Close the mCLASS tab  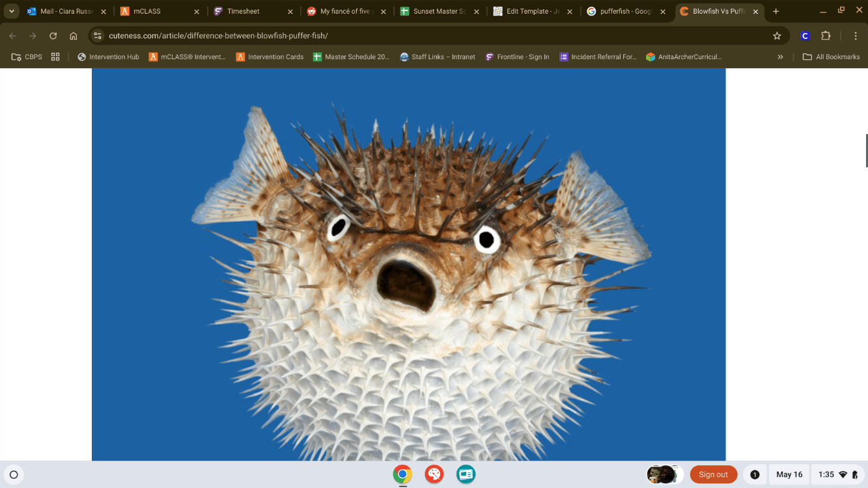click(197, 12)
